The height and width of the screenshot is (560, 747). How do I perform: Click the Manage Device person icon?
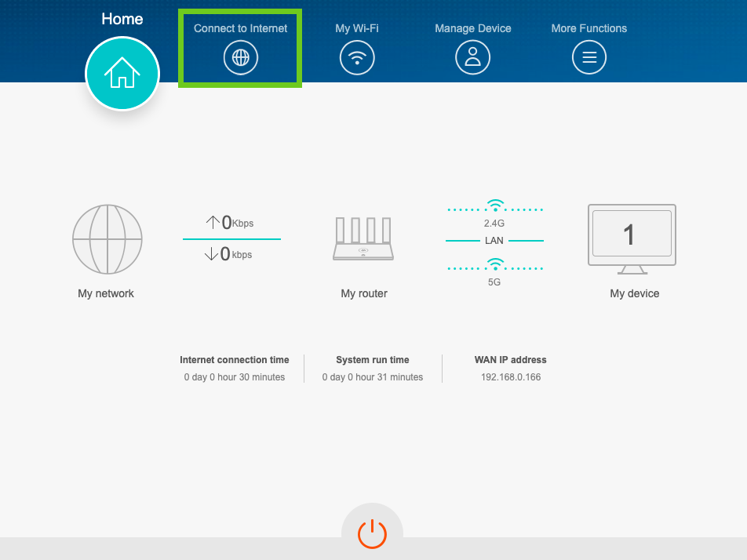[472, 58]
